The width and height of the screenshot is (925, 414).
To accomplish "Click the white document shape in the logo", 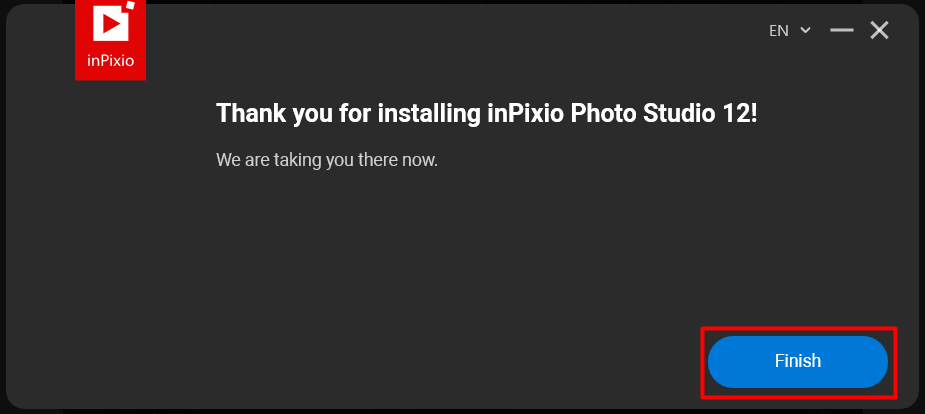I will 111,23.
